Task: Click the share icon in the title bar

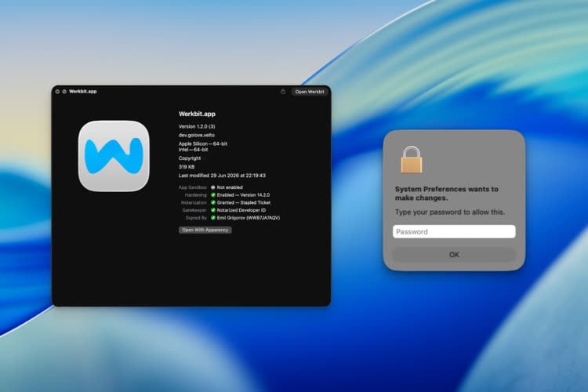Action: pos(283,92)
